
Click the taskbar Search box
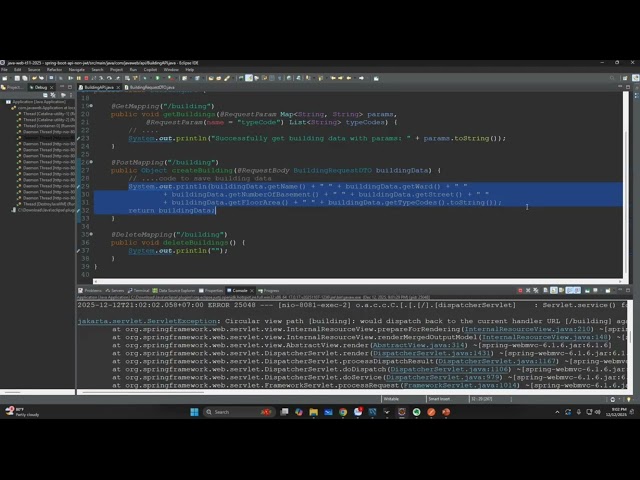pyautogui.click(x=239, y=412)
